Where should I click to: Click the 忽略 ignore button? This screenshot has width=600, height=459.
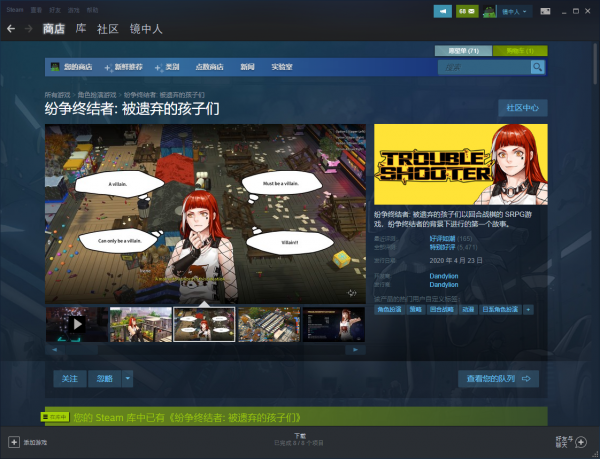(x=104, y=379)
